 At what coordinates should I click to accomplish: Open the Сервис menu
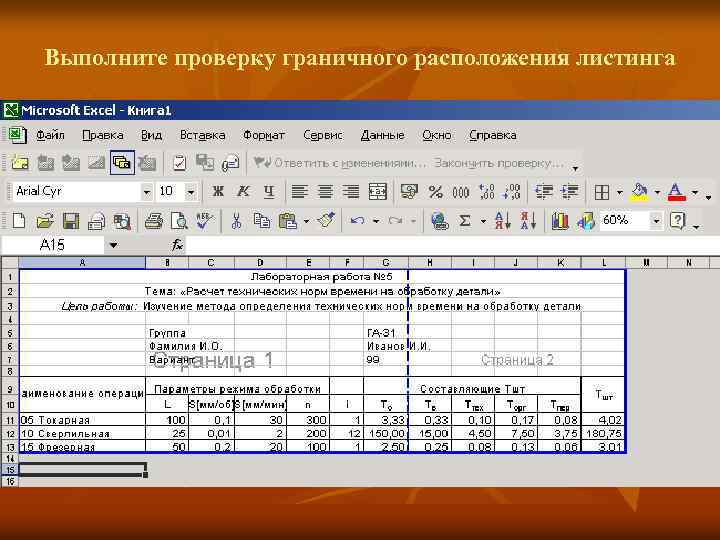point(322,135)
